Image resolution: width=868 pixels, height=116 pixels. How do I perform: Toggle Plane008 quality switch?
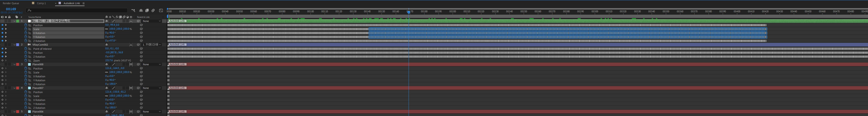pos(113,64)
